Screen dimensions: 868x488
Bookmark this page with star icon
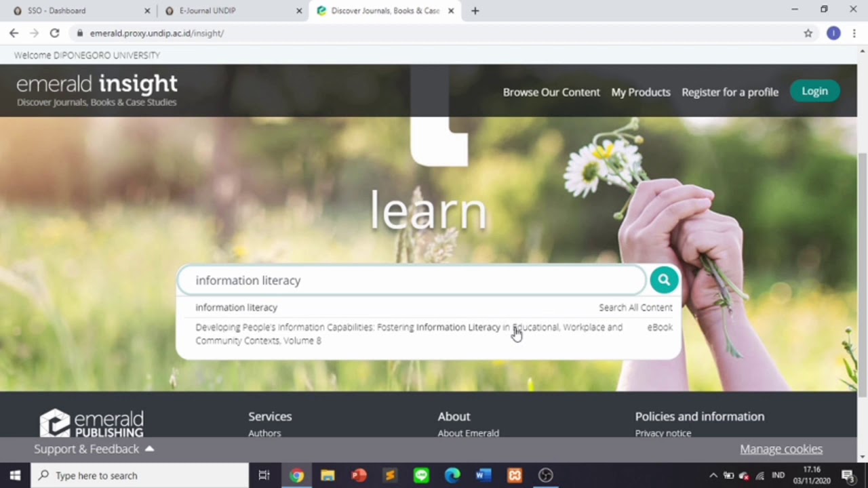click(x=808, y=33)
